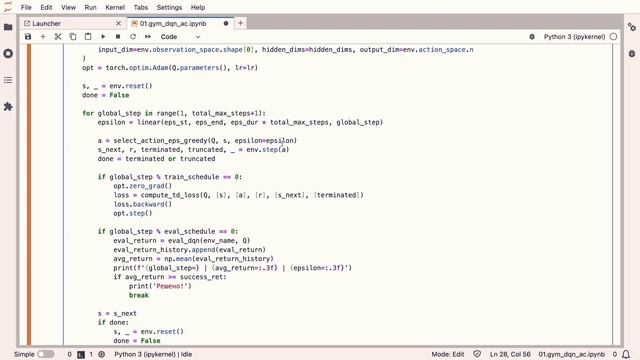
Task: Enable the debugger bug icon in the toolbar
Action: point(532,37)
